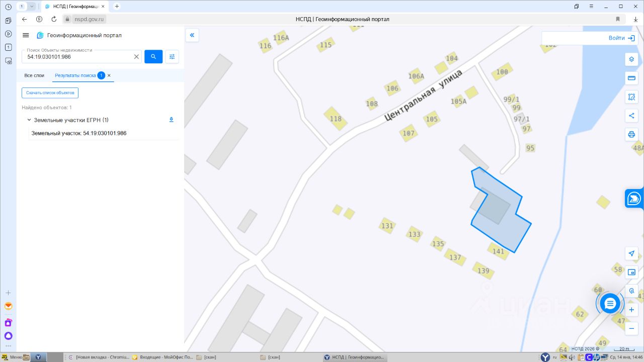Zoom out with the minus button
Viewport: 644px width, 362px height.
click(631, 328)
